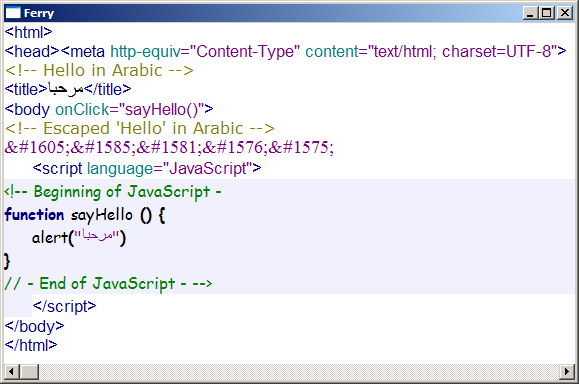Viewport: 579px width, 384px height.
Task: Click the function keyword
Action: [x=34, y=215]
